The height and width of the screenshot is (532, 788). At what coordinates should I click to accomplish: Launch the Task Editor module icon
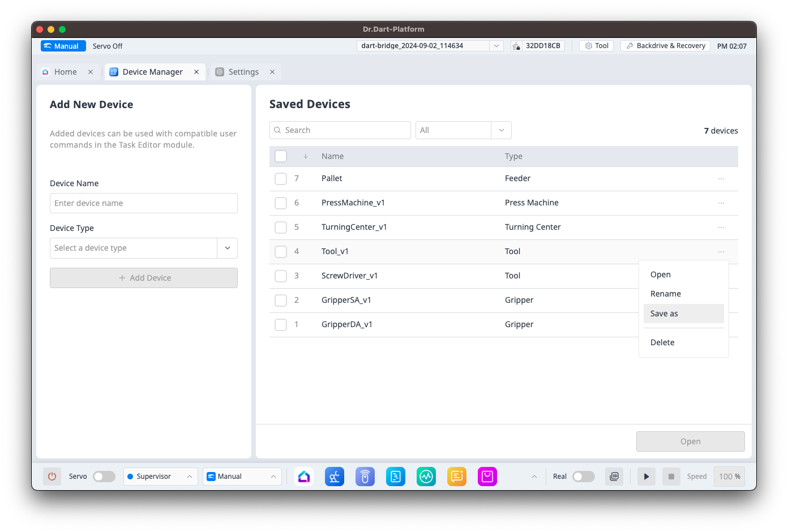click(x=396, y=477)
